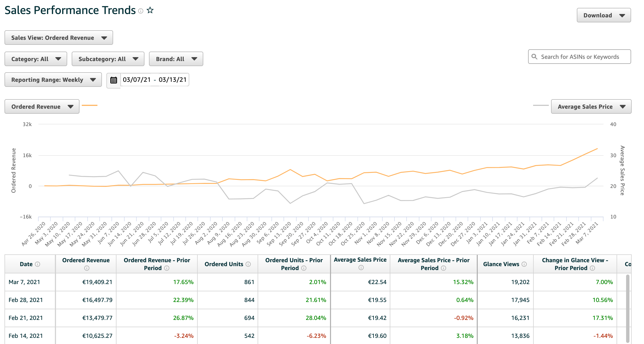Click the info icon beside Sales Performance Trends title
644x344 pixels.
coord(141,11)
